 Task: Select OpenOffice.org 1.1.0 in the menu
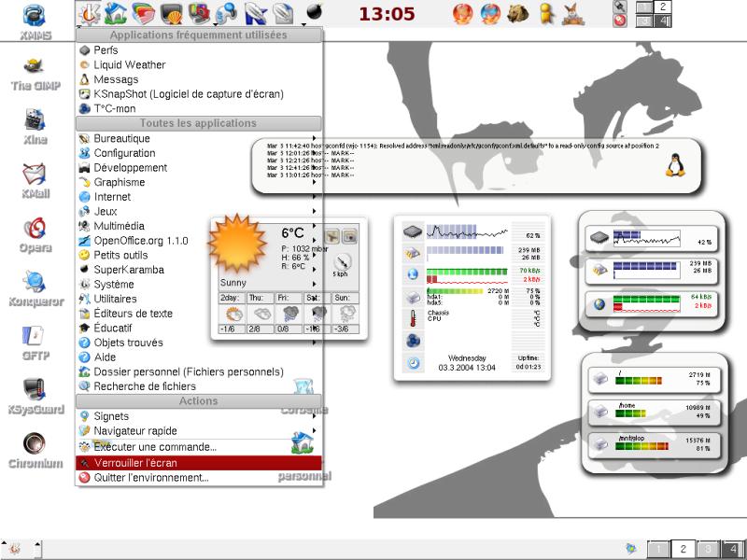199,241
